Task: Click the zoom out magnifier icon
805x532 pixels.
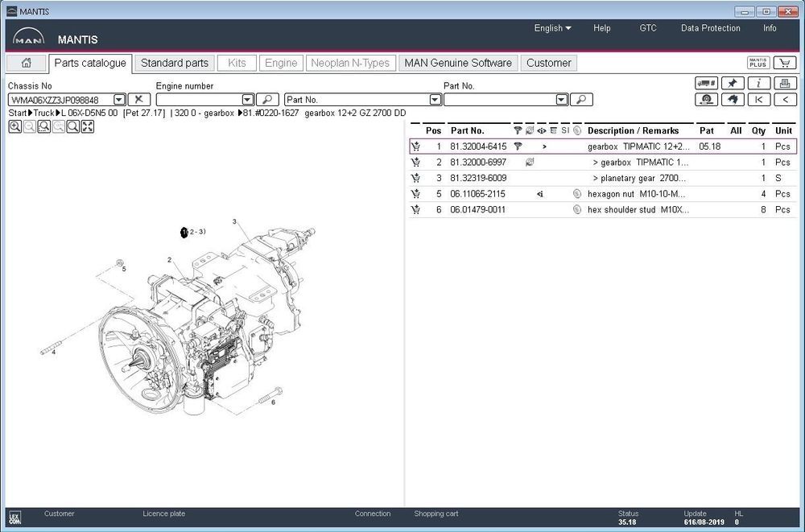Action: tap(29, 127)
